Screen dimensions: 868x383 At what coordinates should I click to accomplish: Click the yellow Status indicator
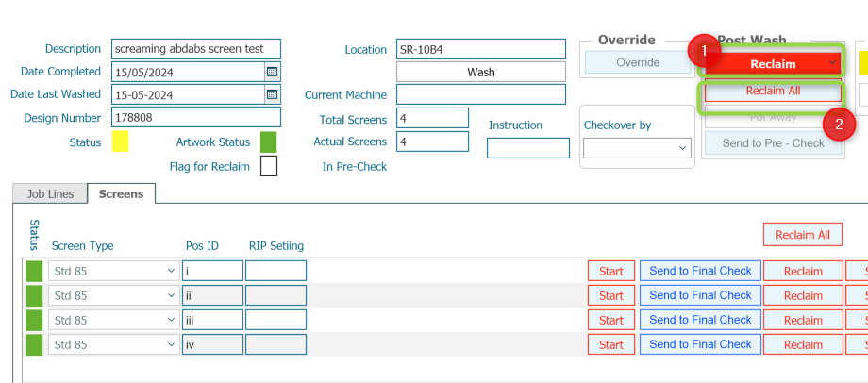pos(120,142)
